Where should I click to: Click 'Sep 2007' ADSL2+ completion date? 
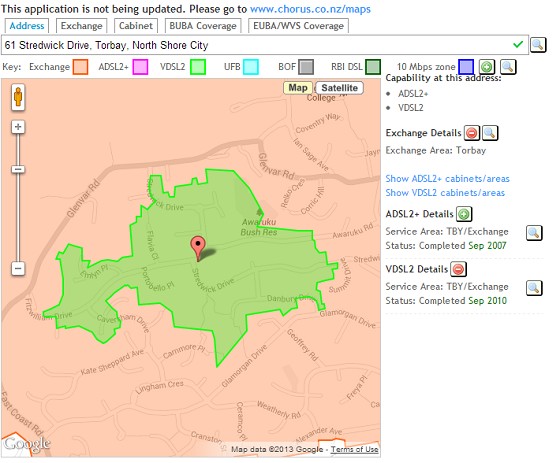tap(487, 246)
